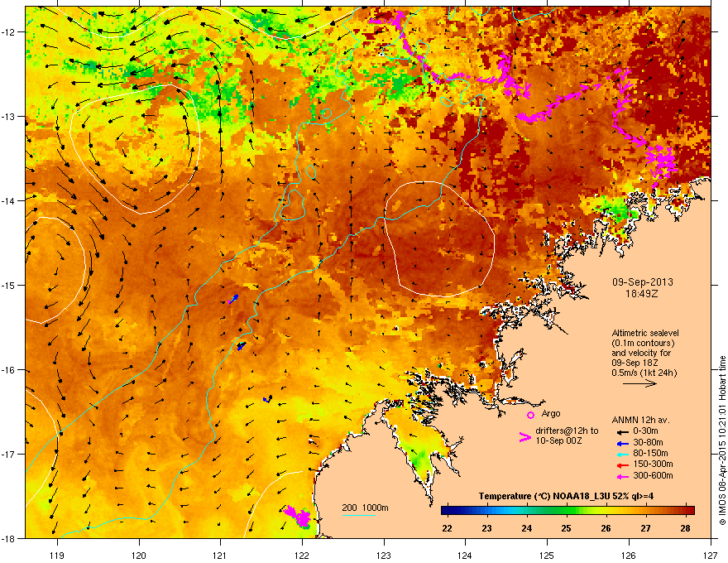The image size is (728, 563).
Task: Click the -18 latitude axis label
Action: pos(8,538)
